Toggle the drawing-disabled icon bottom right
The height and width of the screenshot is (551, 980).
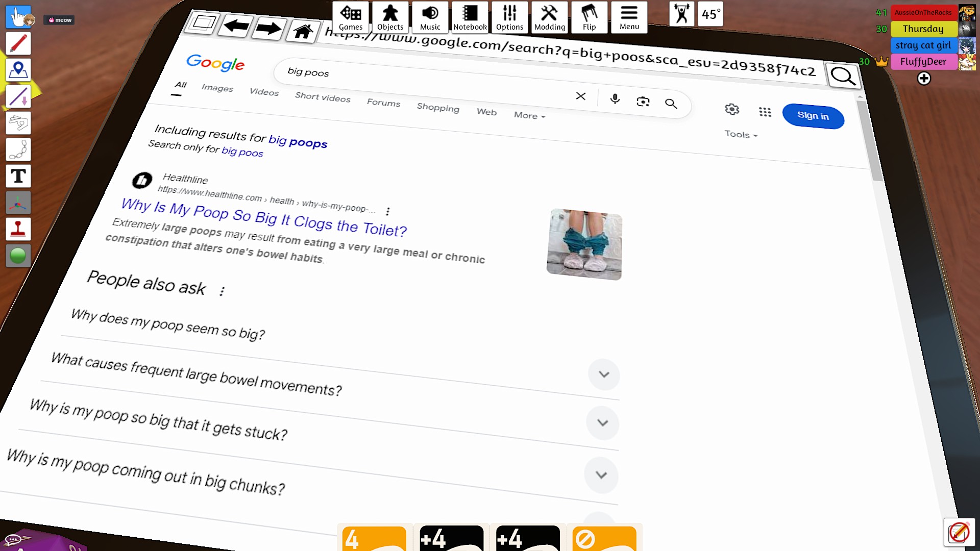point(959,532)
